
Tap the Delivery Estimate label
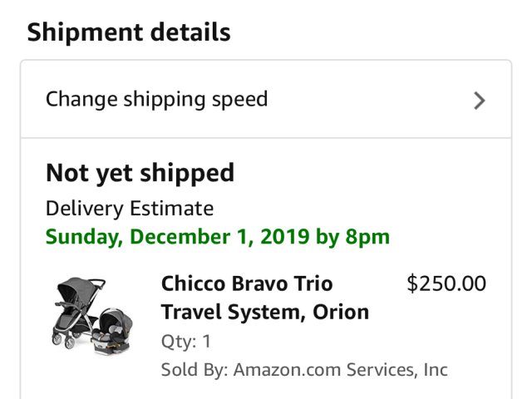[x=129, y=208]
